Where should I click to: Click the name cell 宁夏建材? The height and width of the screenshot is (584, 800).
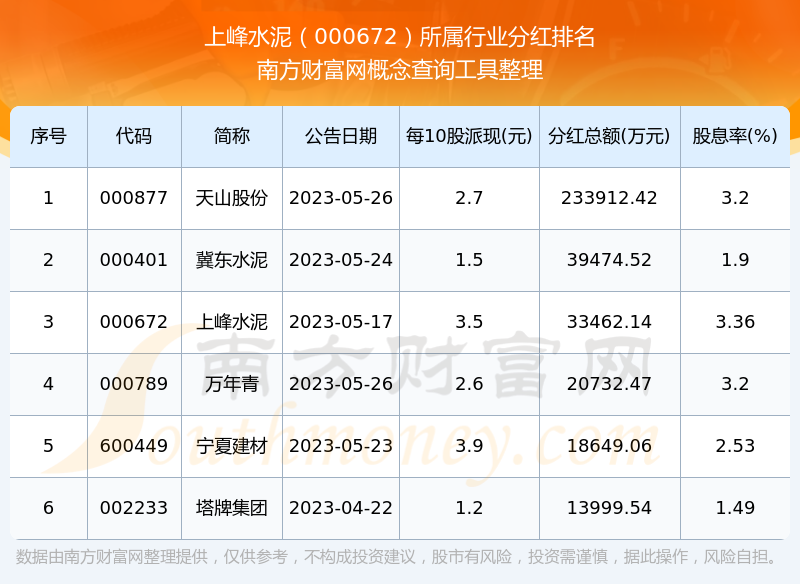[x=232, y=446]
